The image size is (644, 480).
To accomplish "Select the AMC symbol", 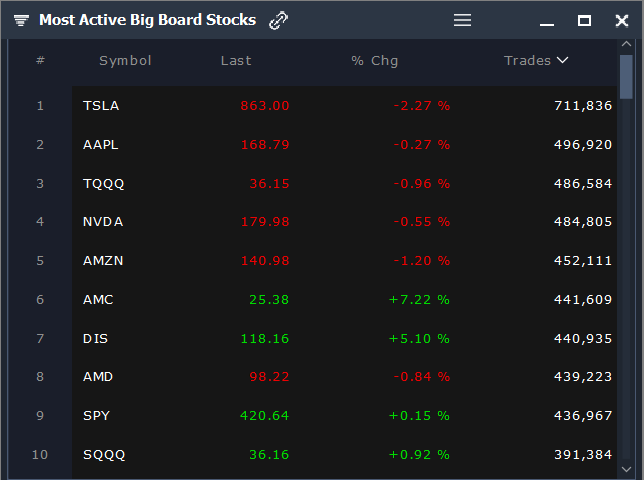I will point(98,300).
